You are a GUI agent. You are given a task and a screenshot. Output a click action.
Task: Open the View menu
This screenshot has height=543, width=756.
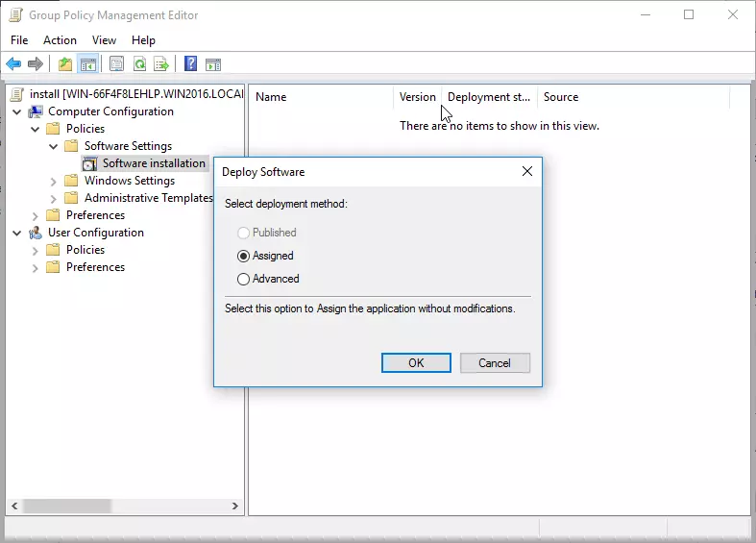(104, 39)
